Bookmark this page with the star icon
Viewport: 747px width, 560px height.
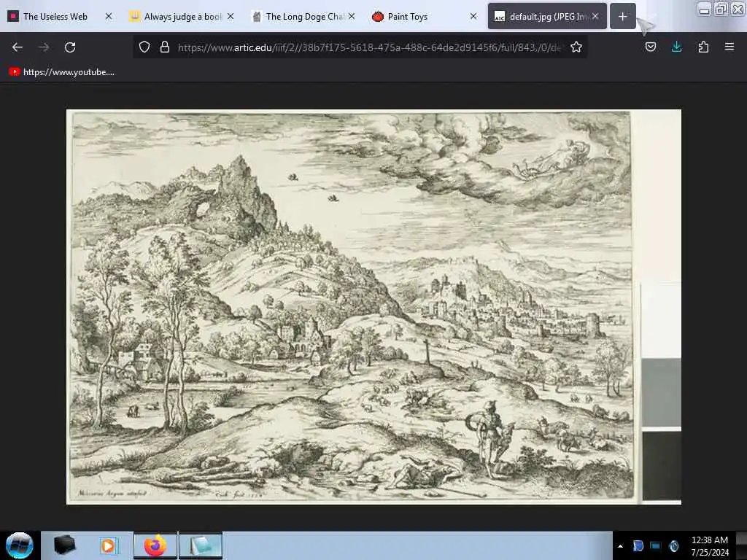[x=576, y=47]
